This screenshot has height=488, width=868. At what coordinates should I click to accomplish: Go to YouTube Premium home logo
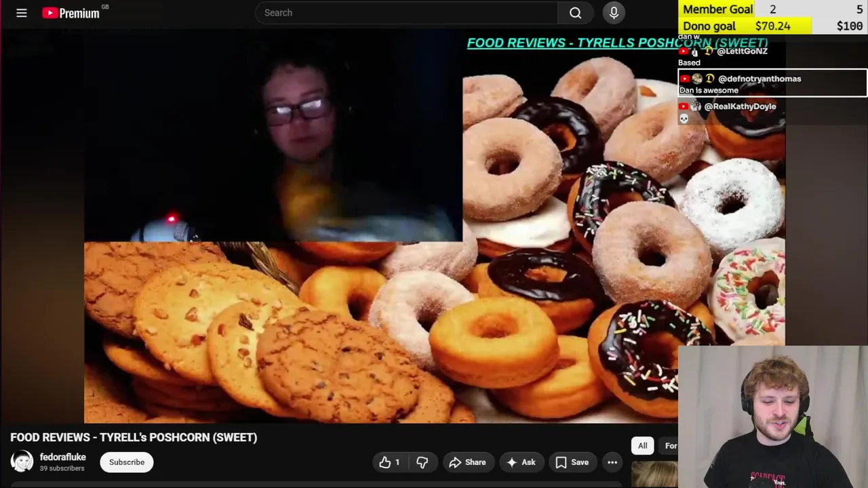coord(71,13)
